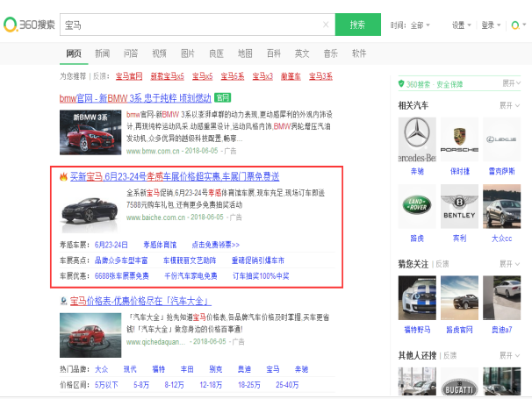
Task: Open the red BMW SUV image
Action: tap(90, 335)
